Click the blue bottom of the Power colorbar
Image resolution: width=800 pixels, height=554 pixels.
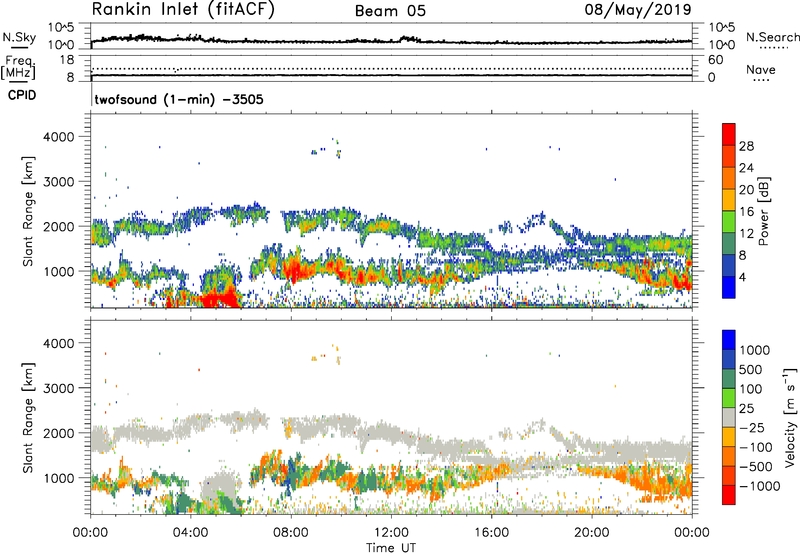729,287
